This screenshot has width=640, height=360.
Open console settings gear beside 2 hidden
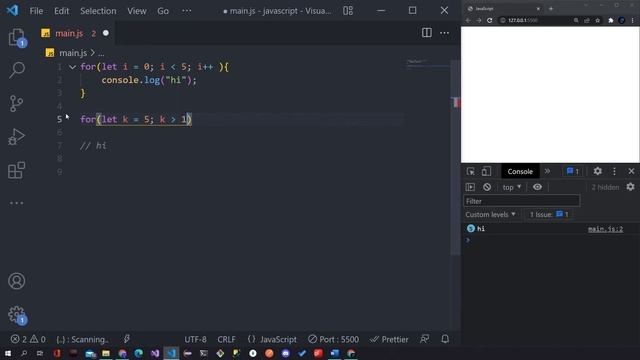pos(631,187)
